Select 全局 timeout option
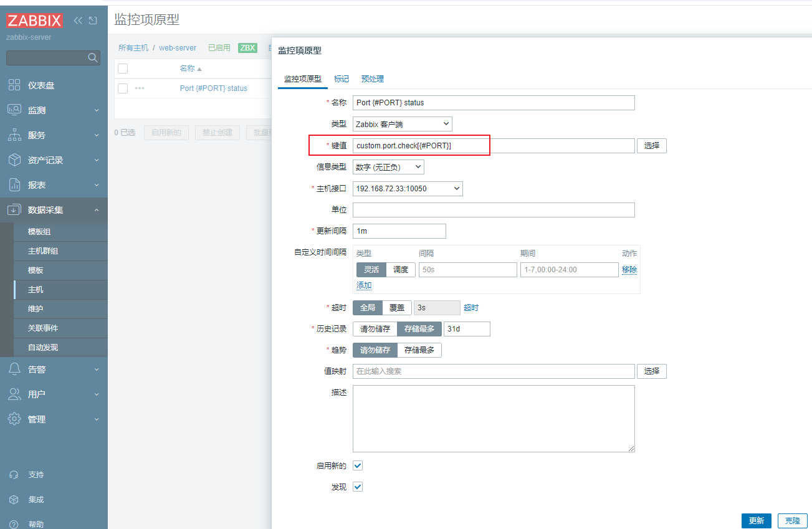This screenshot has height=529, width=812. pyautogui.click(x=368, y=308)
